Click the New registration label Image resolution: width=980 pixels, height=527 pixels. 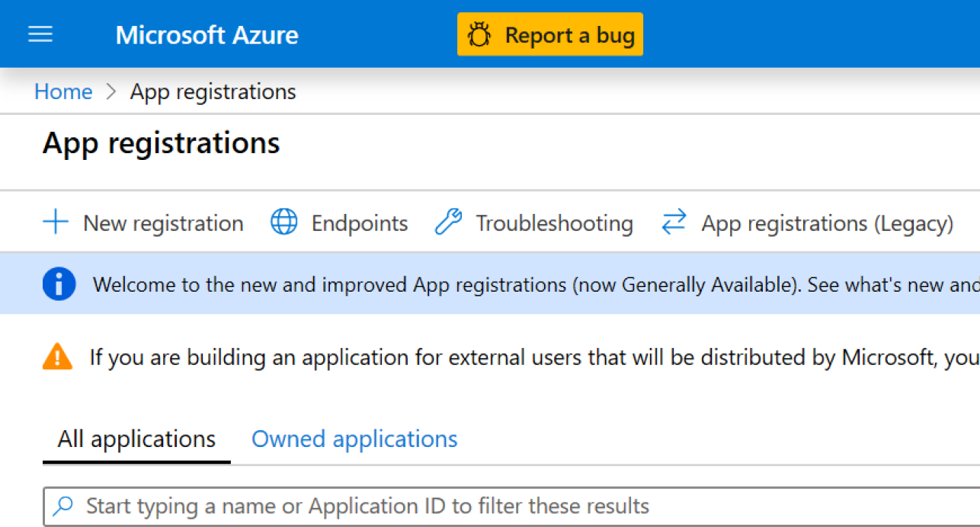pyautogui.click(x=163, y=223)
